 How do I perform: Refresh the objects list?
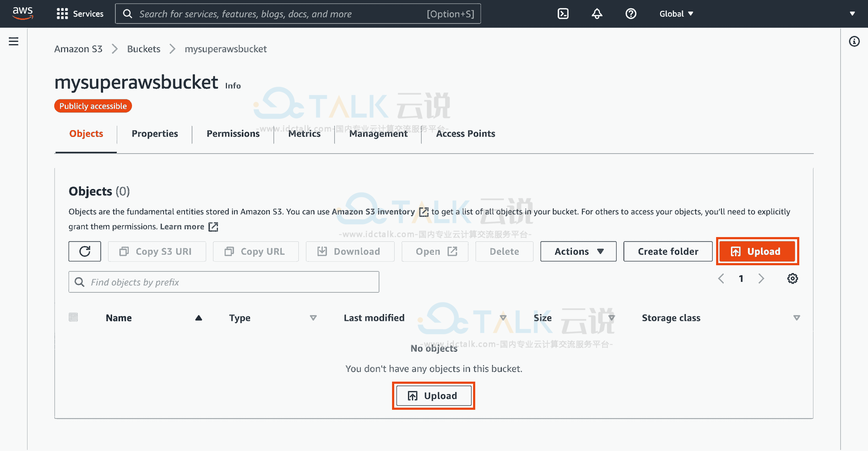click(x=85, y=251)
